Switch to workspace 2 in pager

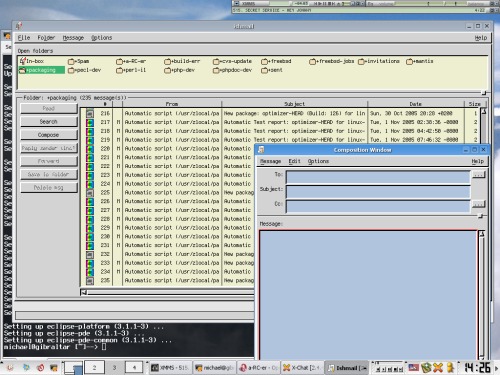(94, 368)
